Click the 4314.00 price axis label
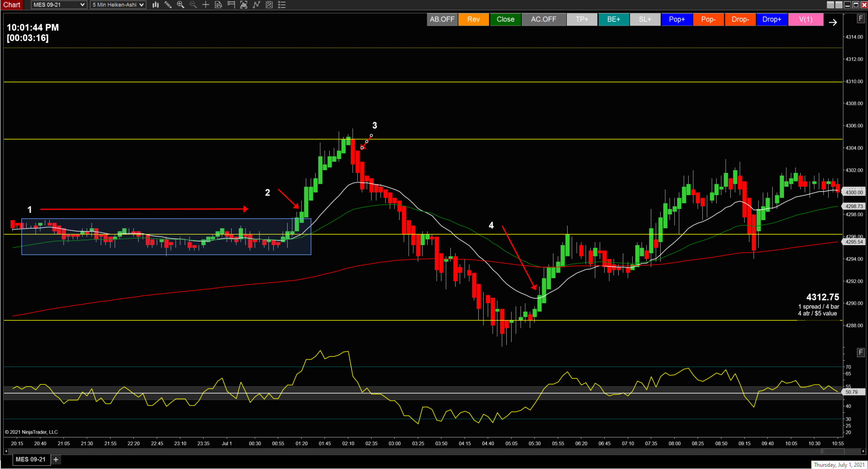Image resolution: width=868 pixels, height=469 pixels. (x=854, y=37)
